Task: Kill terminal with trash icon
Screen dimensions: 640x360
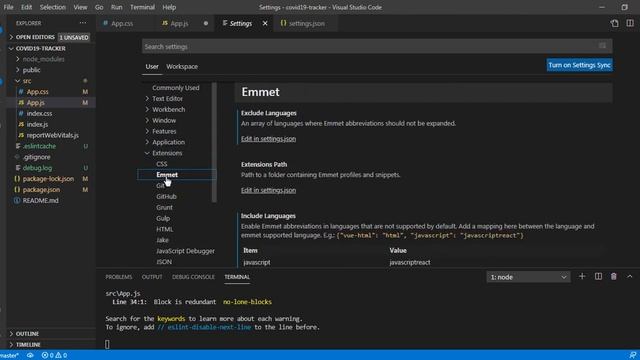Action: coord(613,277)
